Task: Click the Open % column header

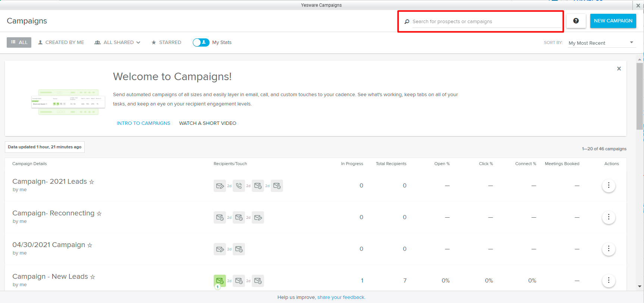Action: click(x=442, y=164)
